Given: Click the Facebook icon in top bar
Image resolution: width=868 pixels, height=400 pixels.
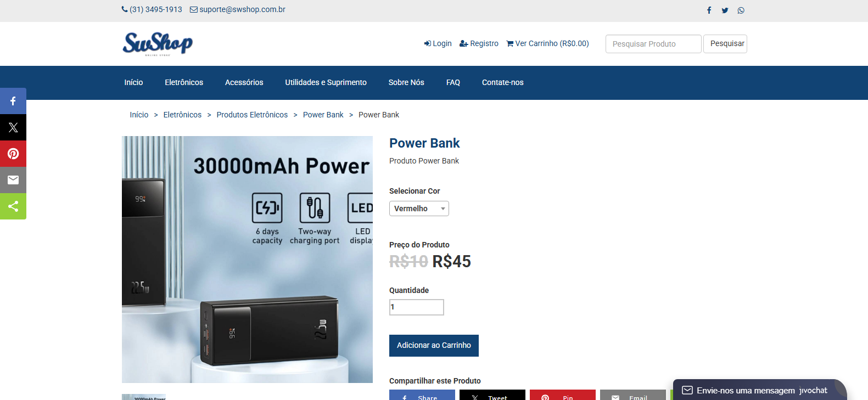Looking at the screenshot, I should click(709, 10).
